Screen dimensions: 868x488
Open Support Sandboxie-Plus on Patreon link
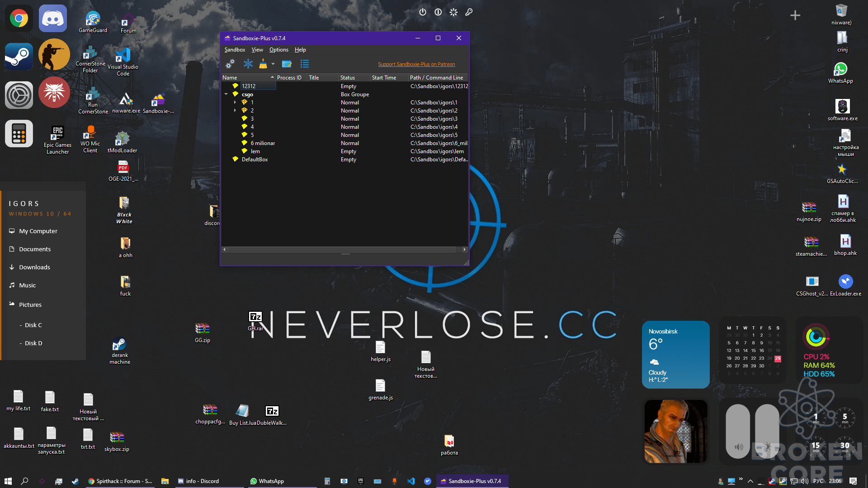coord(416,64)
